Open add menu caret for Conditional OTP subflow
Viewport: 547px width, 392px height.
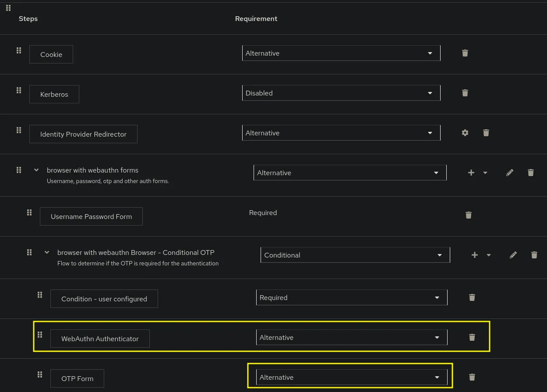point(489,255)
